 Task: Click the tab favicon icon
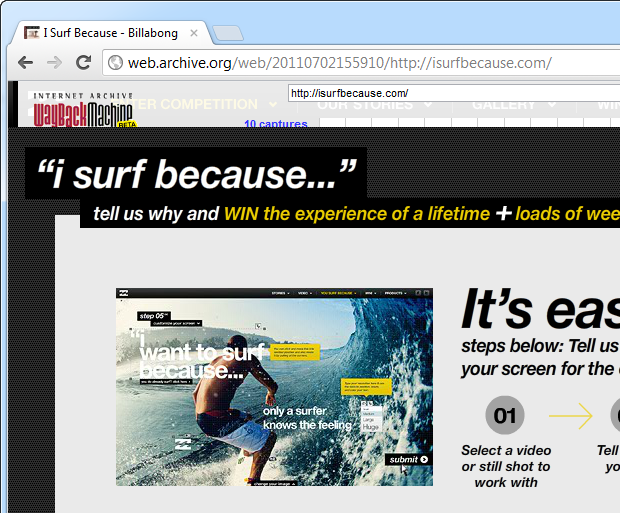point(32,33)
